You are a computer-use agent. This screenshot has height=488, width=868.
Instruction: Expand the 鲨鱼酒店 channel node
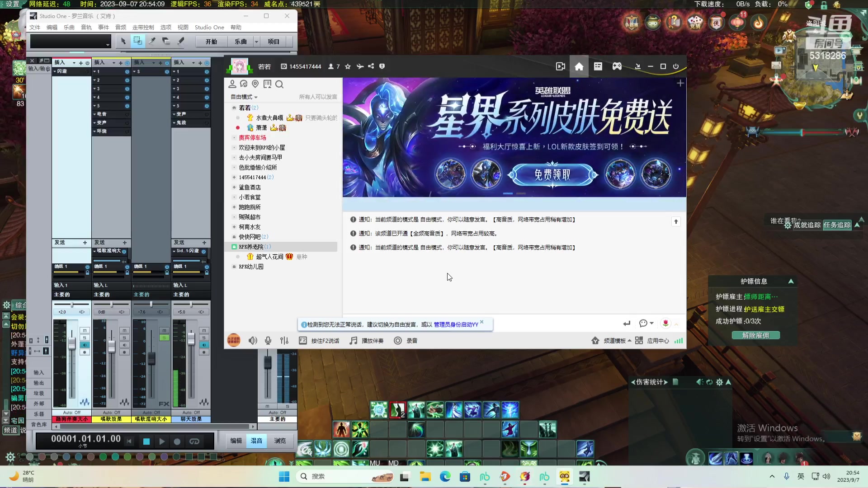234,187
